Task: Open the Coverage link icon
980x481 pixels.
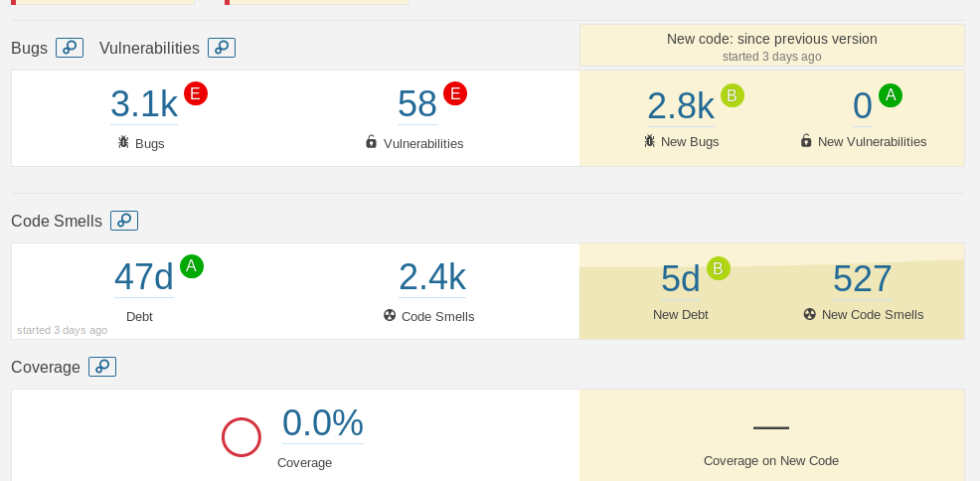Action: (x=101, y=366)
